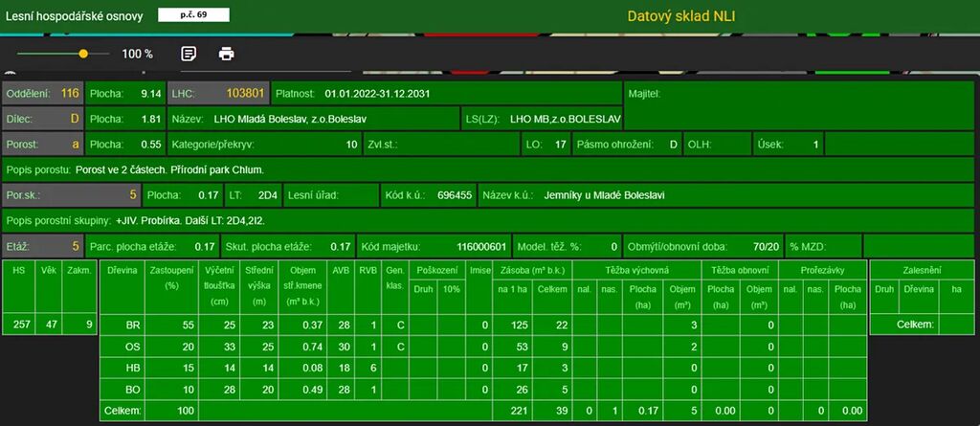This screenshot has width=980, height=426.
Task: Click the Datový sklad NLI title
Action: point(681,16)
